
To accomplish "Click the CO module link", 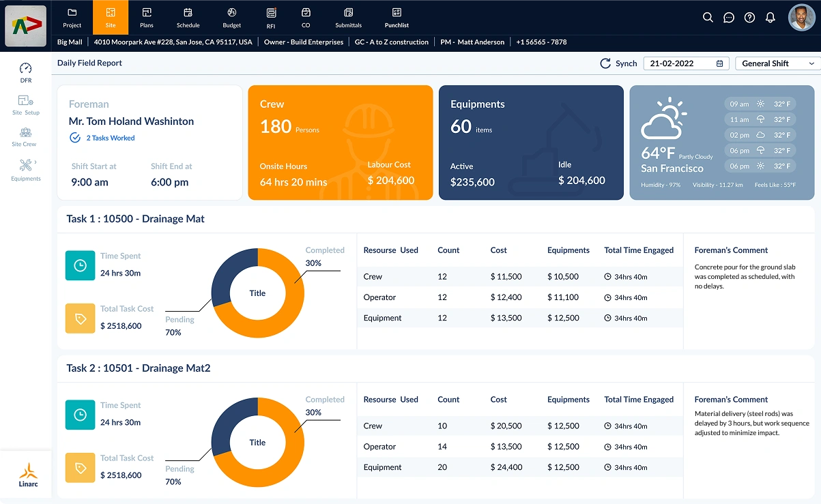I will [x=305, y=16].
